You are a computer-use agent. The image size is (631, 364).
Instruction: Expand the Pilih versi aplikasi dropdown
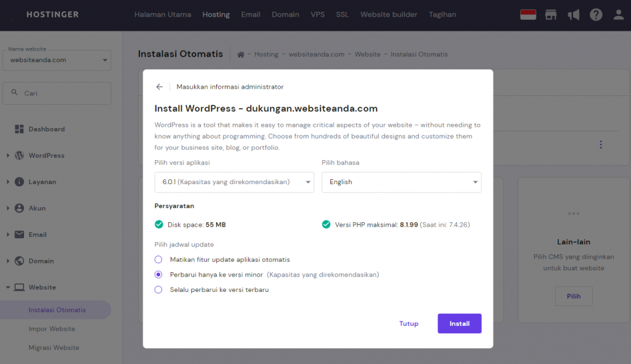(x=234, y=182)
